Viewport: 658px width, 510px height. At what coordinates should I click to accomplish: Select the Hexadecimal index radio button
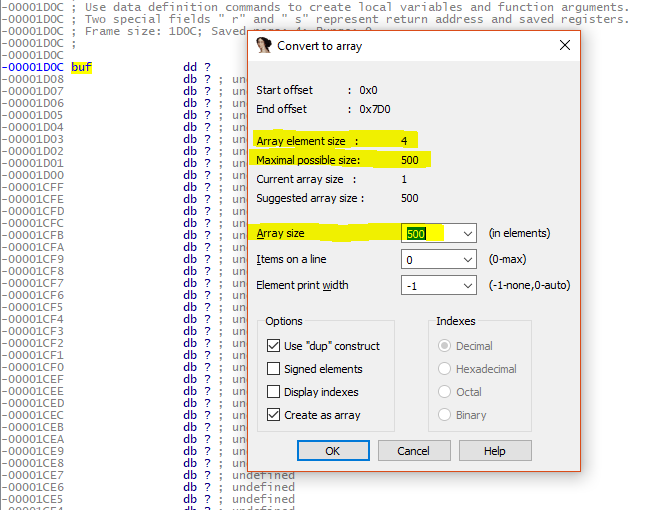(x=446, y=369)
